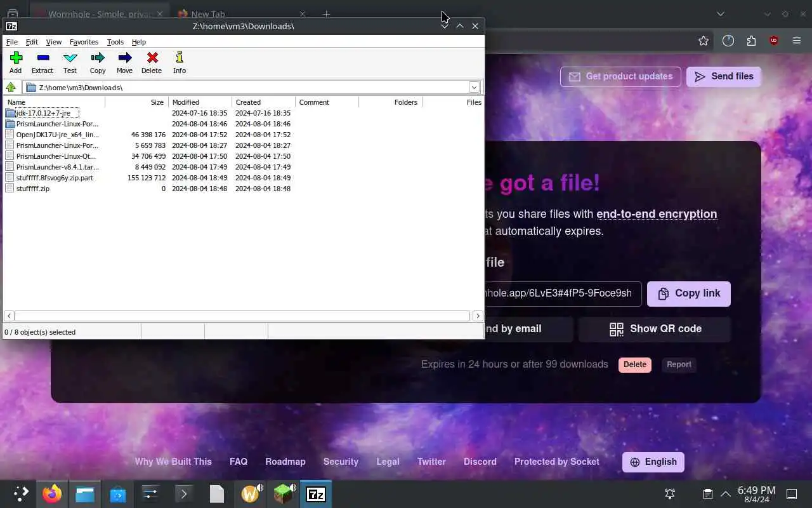Screen dimensions: 812x508
Task: Open the Firefox hamburger menu
Action: (x=797, y=41)
